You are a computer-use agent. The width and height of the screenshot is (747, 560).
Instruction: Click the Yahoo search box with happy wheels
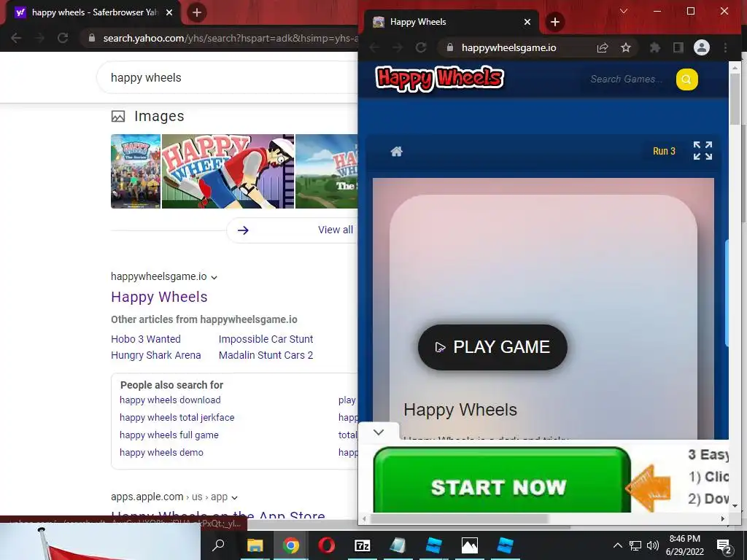[228, 77]
